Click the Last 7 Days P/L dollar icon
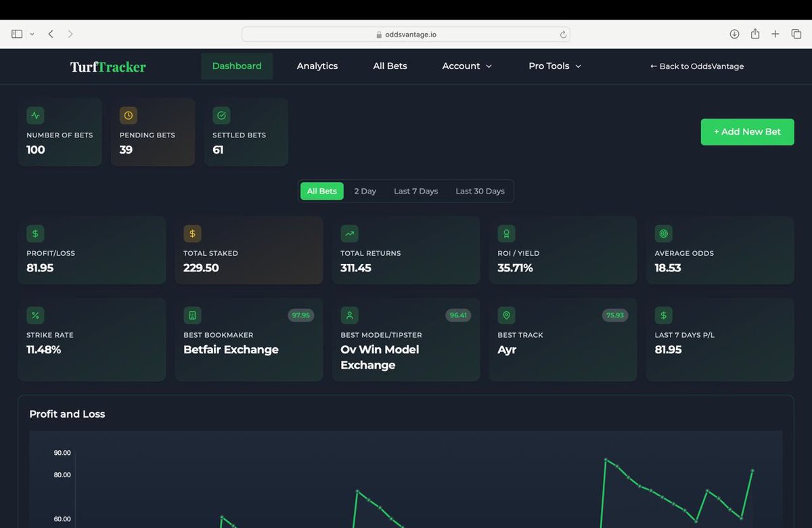The height and width of the screenshot is (528, 812). pos(663,315)
